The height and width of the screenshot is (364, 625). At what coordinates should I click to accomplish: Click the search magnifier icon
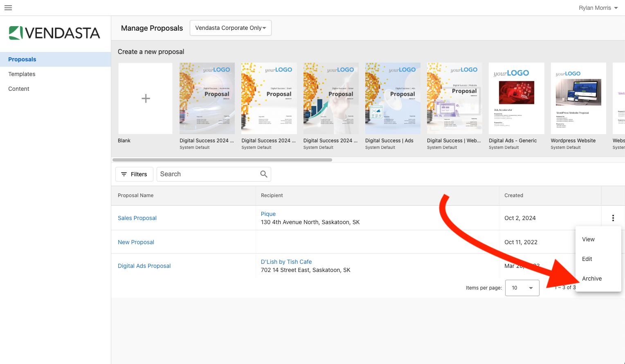tap(264, 174)
